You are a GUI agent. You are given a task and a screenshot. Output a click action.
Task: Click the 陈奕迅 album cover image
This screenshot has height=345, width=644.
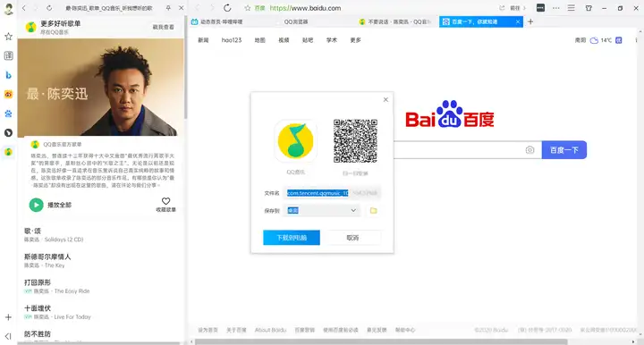tap(100, 87)
